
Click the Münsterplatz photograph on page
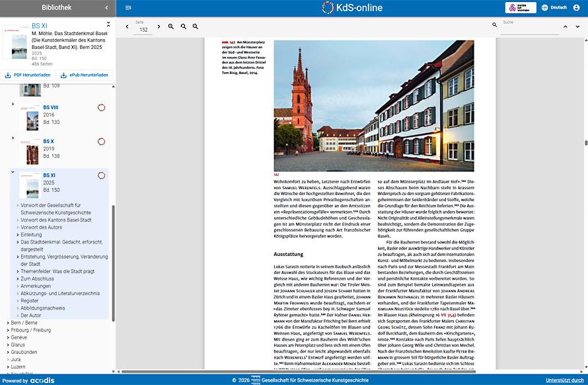pyautogui.click(x=374, y=106)
